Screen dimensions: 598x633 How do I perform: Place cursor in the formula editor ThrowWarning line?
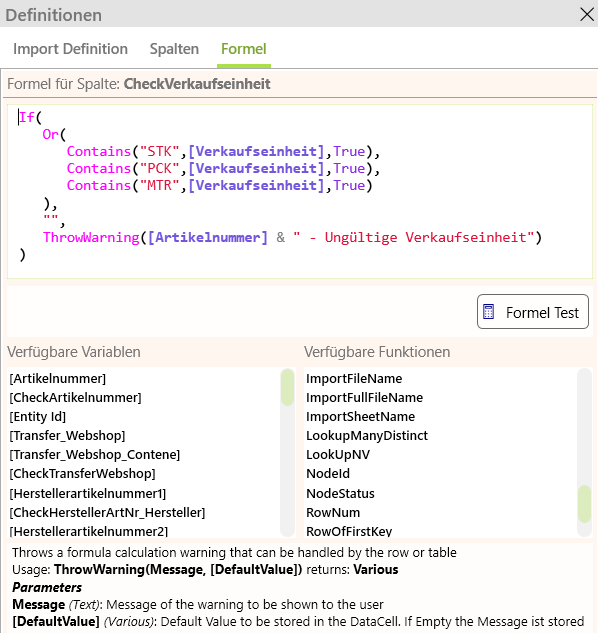292,237
